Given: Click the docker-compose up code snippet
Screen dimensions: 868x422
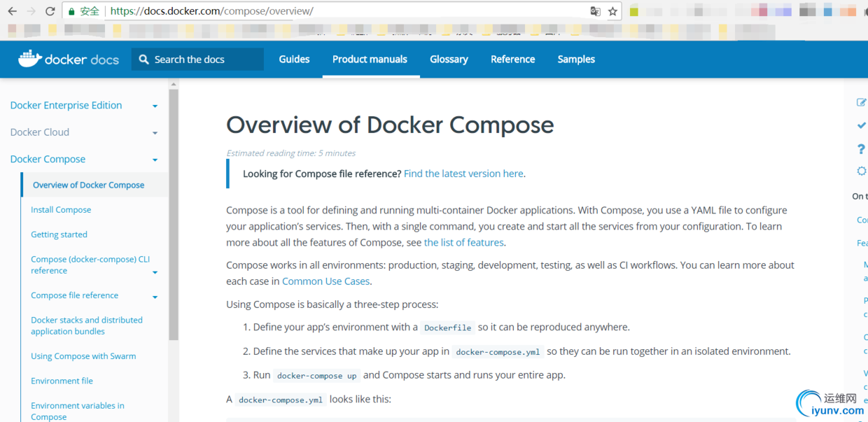Looking at the screenshot, I should pos(317,376).
